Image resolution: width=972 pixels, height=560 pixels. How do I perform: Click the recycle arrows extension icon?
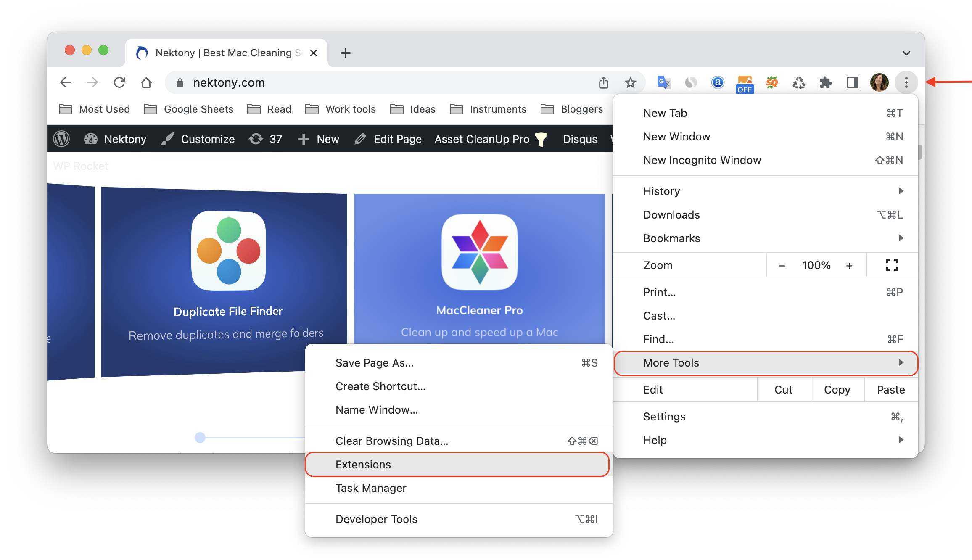tap(799, 82)
